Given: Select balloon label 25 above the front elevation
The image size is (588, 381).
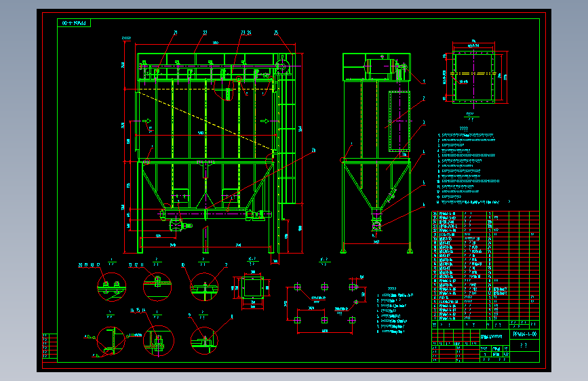Looking at the screenshot, I should [x=276, y=33].
